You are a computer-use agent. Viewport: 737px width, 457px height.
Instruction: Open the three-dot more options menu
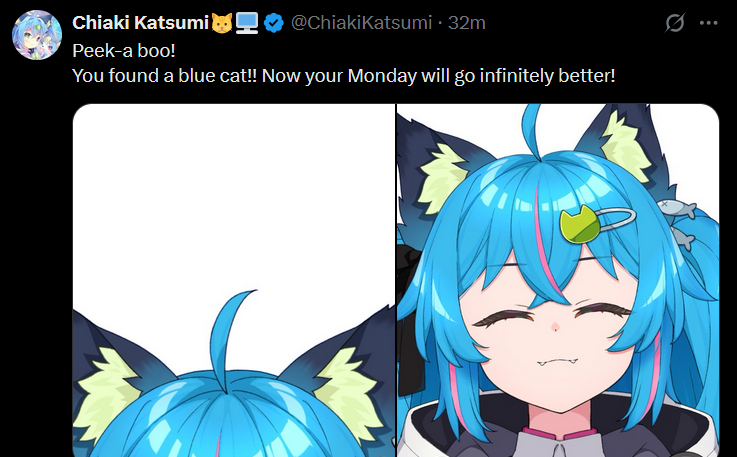(x=709, y=23)
